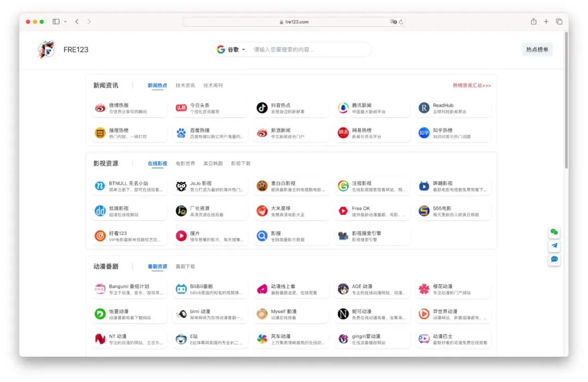Image resolution: width=588 pixels, height=382 pixels.
Task: Open the 风车动漫 pinwheel icon
Action: (x=262, y=339)
